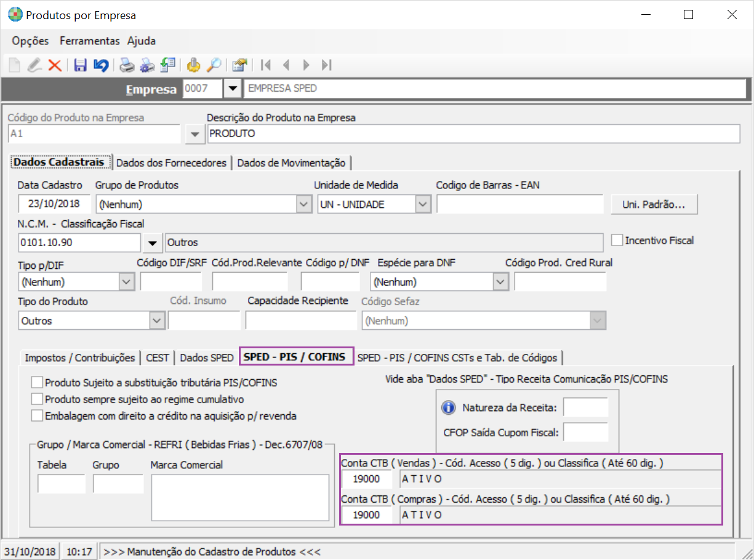Viewport: 754px width, 560px height.
Task: Click the red X delete icon in toolbar
Action: point(55,65)
